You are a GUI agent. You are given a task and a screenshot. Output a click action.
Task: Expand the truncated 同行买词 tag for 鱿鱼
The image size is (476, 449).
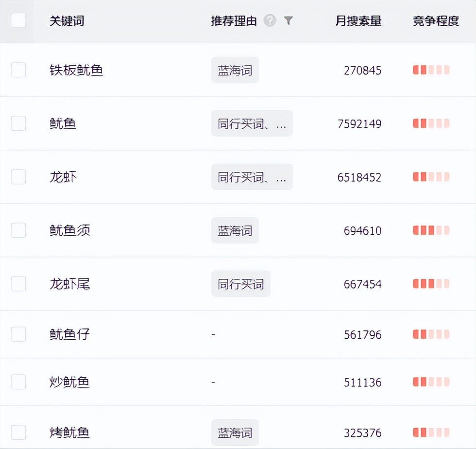(x=252, y=123)
